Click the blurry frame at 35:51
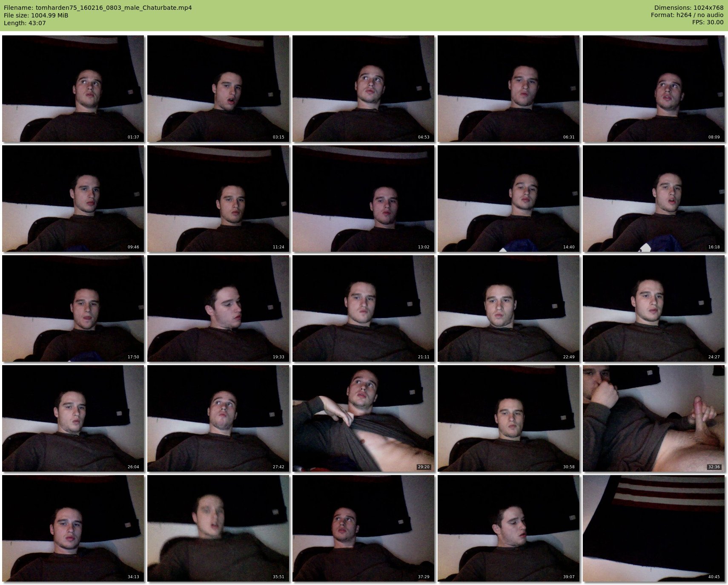Screen dimensions: 728x585 click(218, 528)
